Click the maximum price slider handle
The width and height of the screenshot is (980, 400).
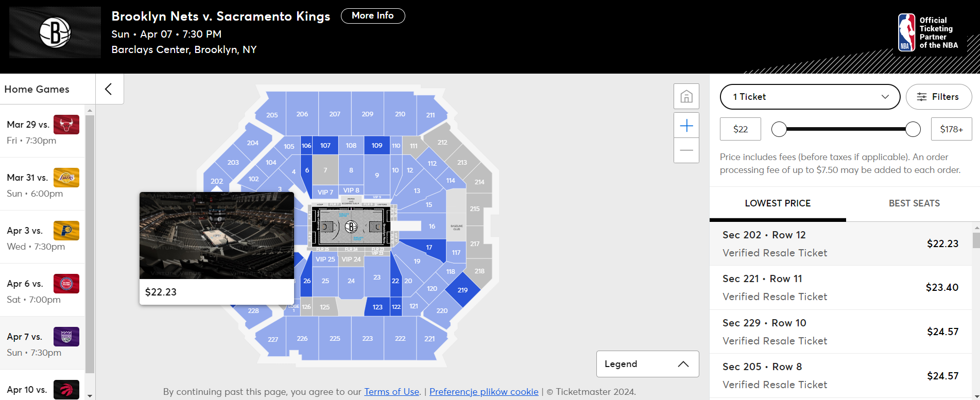click(x=913, y=129)
